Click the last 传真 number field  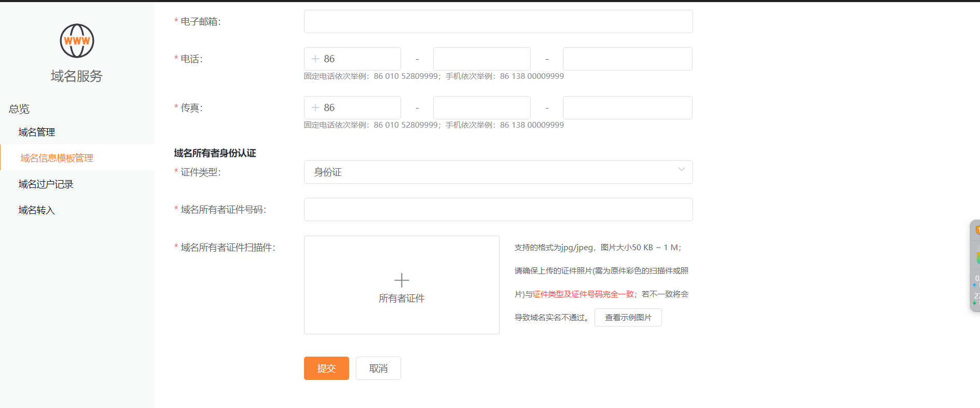click(627, 108)
